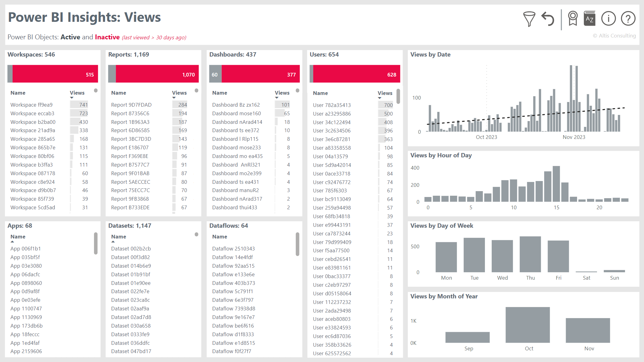The width and height of the screenshot is (644, 362).
Task: Click Views by Date chart title
Action: point(430,54)
